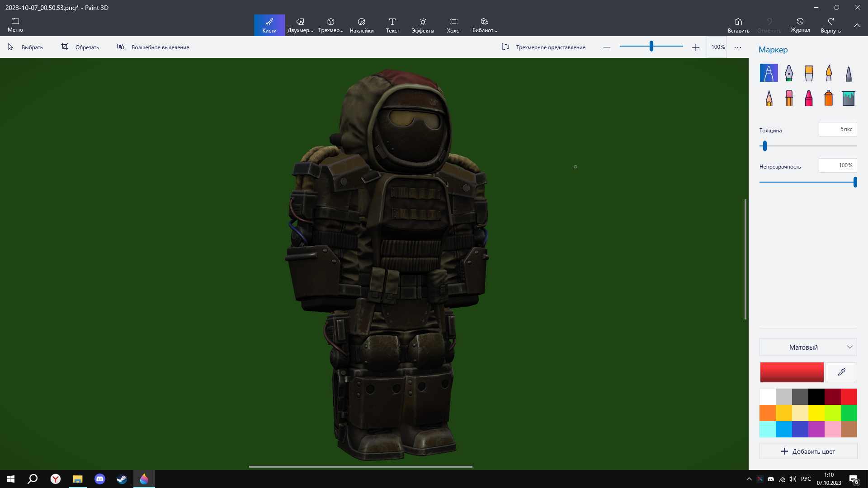Click Вернуть redo button
868x488 pixels.
831,25
